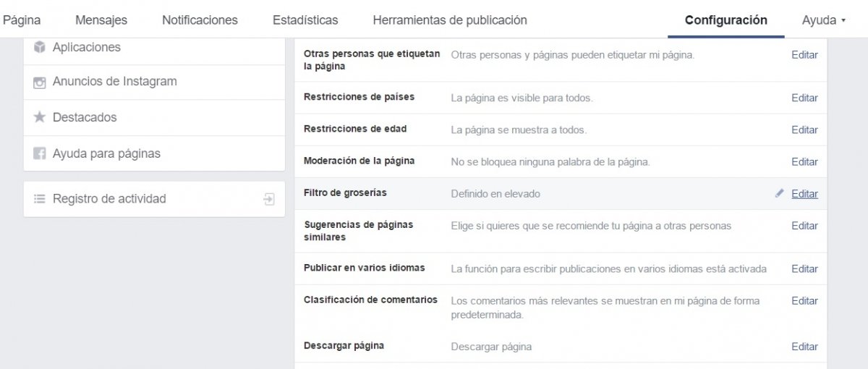Screen dimensions: 868x369
Task: Select the Configuración tab
Action: 726,20
